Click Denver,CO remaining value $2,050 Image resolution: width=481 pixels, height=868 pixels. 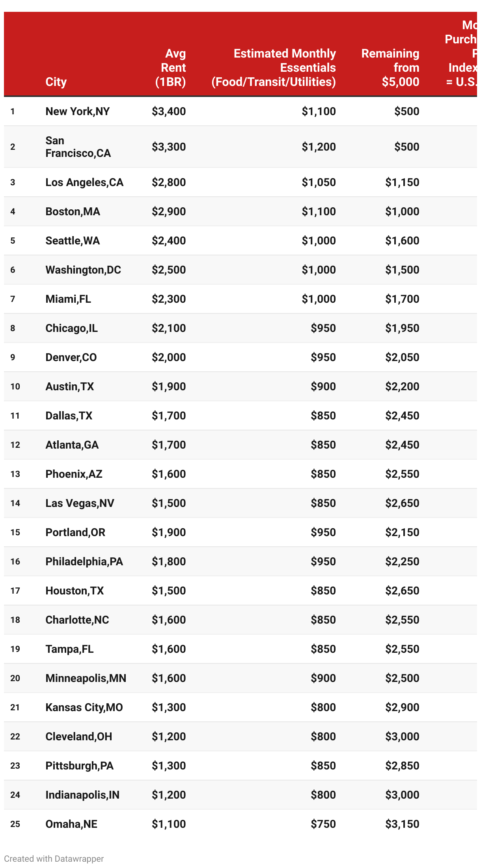(x=402, y=357)
